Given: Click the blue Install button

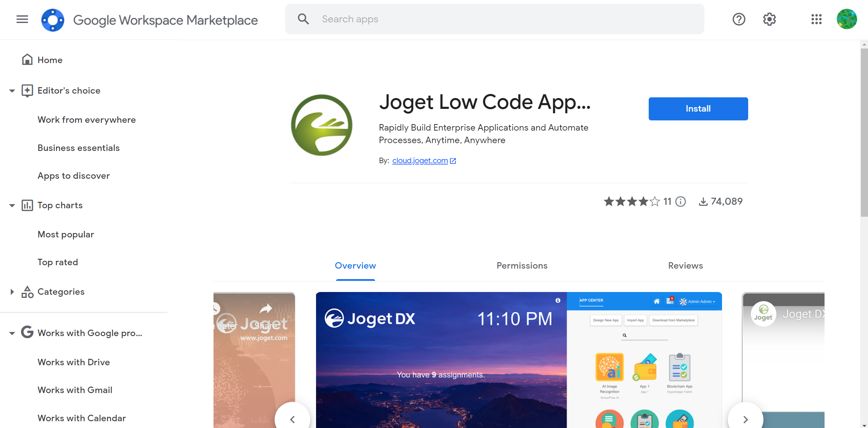Looking at the screenshot, I should coord(698,109).
